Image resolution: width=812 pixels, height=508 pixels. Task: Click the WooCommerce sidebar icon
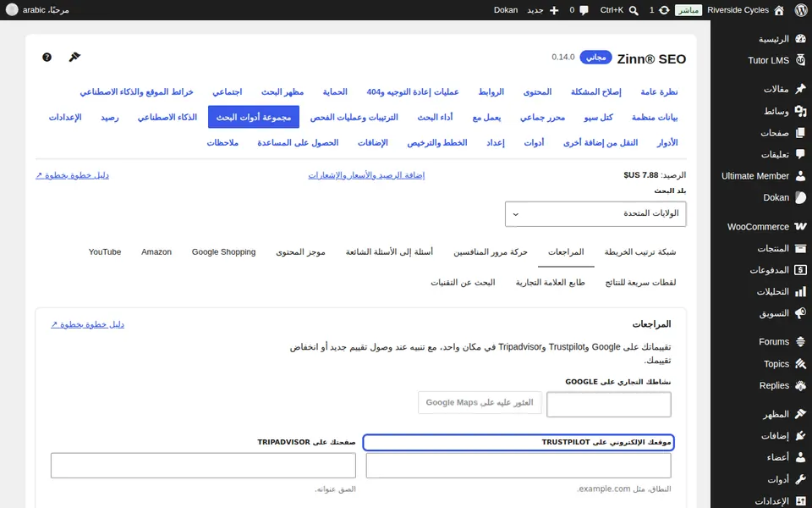click(x=801, y=227)
